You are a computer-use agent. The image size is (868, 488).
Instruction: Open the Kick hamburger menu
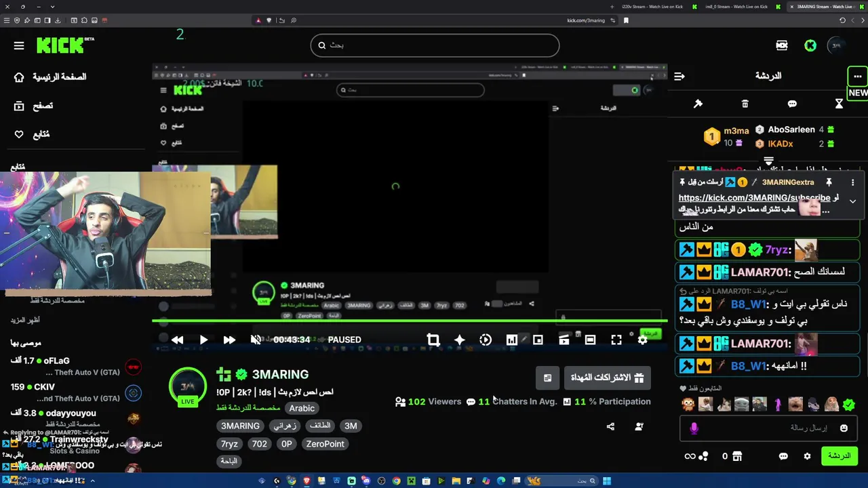coord(19,45)
